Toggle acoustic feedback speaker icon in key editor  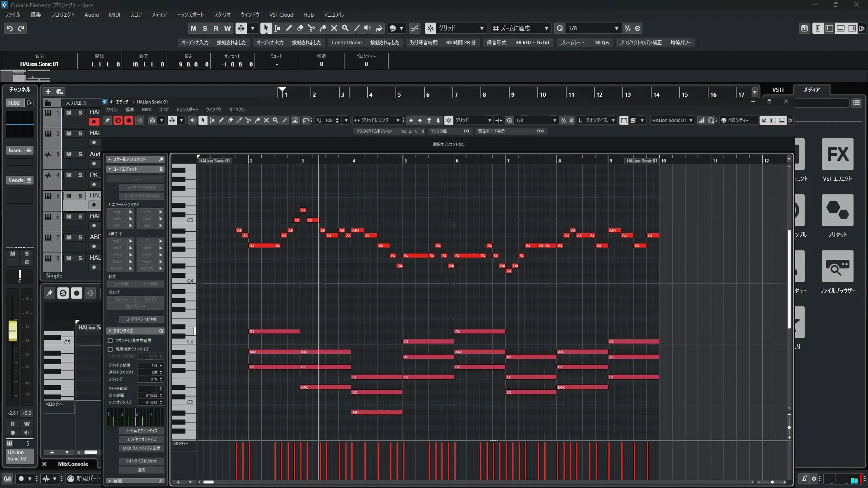tap(192, 120)
